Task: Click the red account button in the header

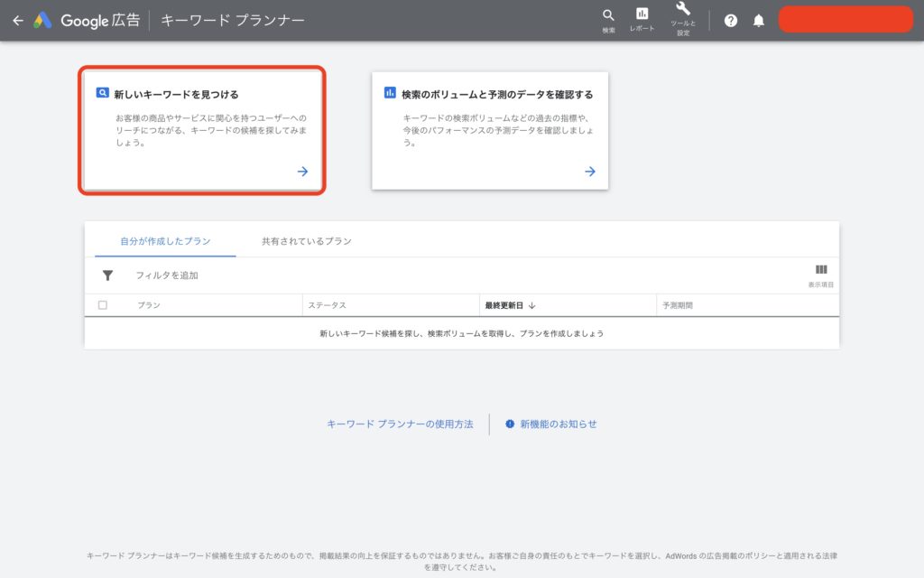Action: tap(845, 20)
